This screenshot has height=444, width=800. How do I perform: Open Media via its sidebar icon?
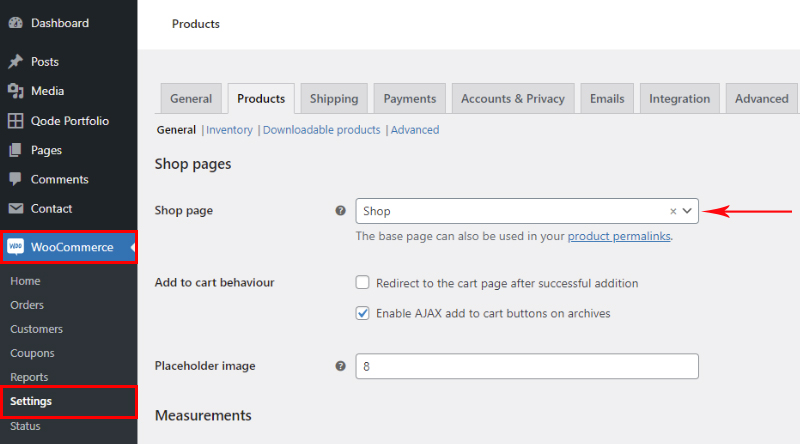(15, 91)
